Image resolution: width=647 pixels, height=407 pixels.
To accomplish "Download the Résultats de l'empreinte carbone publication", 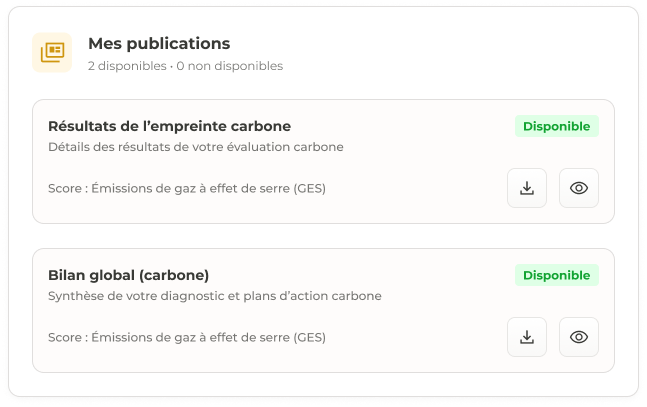I will pos(526,188).
